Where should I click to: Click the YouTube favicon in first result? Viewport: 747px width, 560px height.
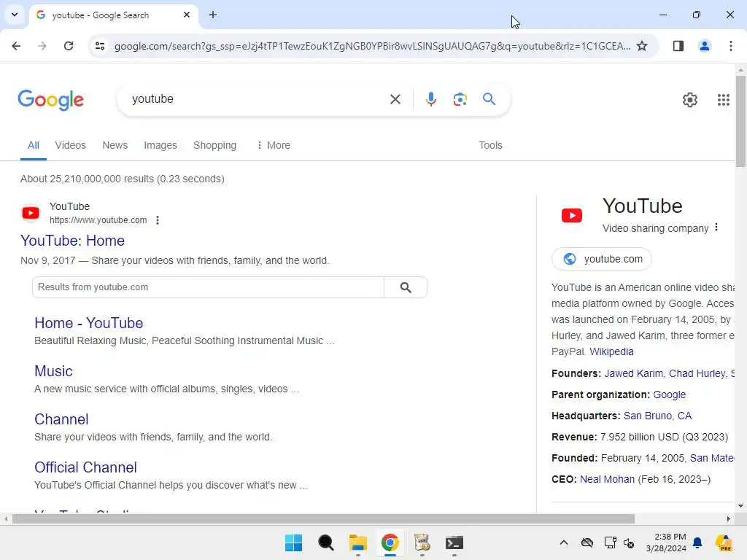31,213
